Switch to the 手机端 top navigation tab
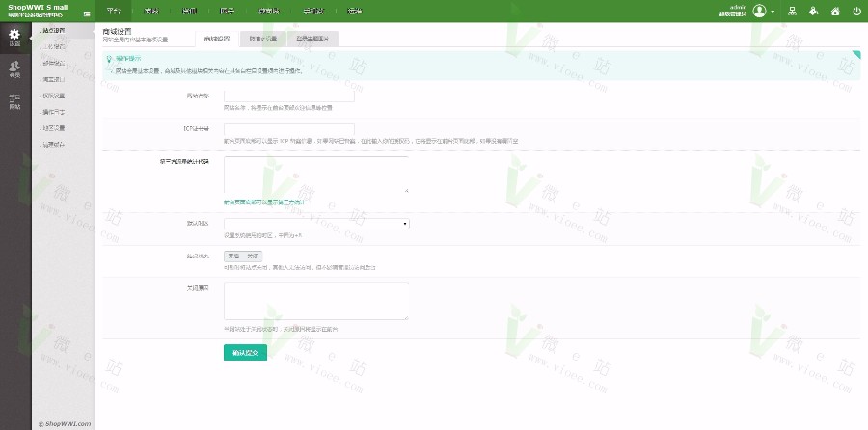This screenshot has width=868, height=430. tap(313, 11)
